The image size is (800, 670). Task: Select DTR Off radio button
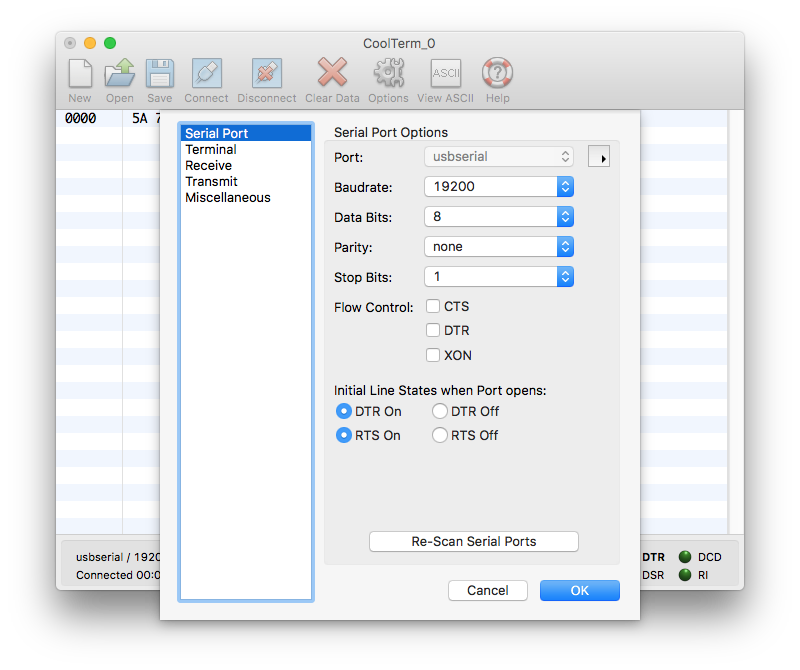439,411
